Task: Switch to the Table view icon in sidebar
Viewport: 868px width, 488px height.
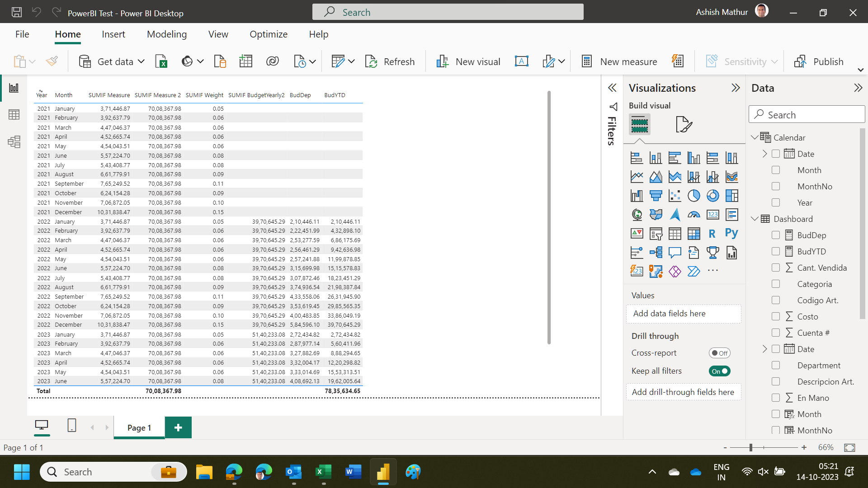Action: [x=14, y=115]
